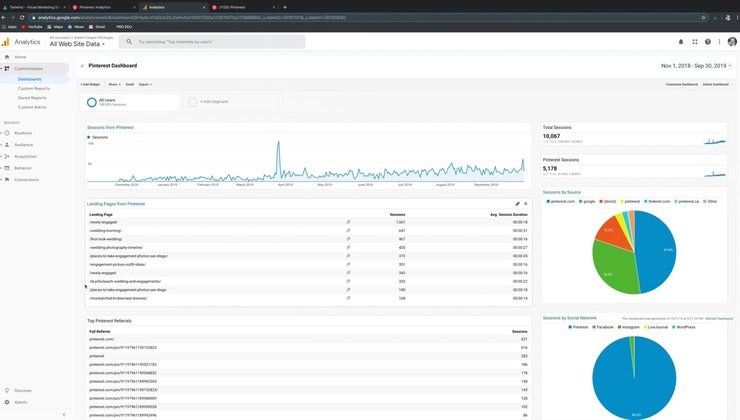Click the Audience person icon
Image resolution: width=740 pixels, height=420 pixels.
(x=7, y=145)
